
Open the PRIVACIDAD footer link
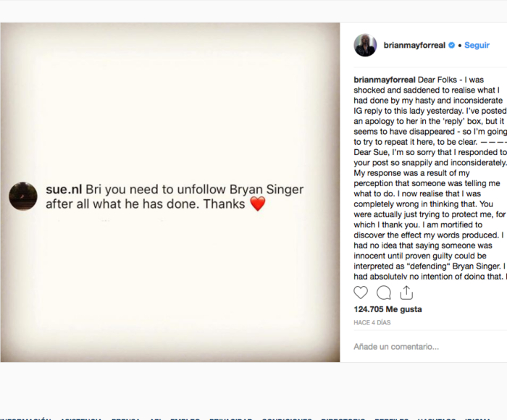point(230,419)
